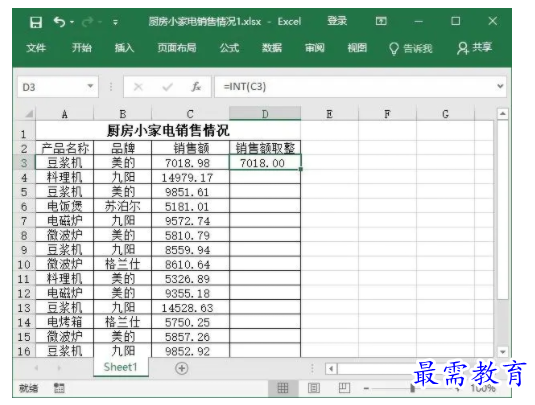Open the 公式 tab

coord(229,48)
